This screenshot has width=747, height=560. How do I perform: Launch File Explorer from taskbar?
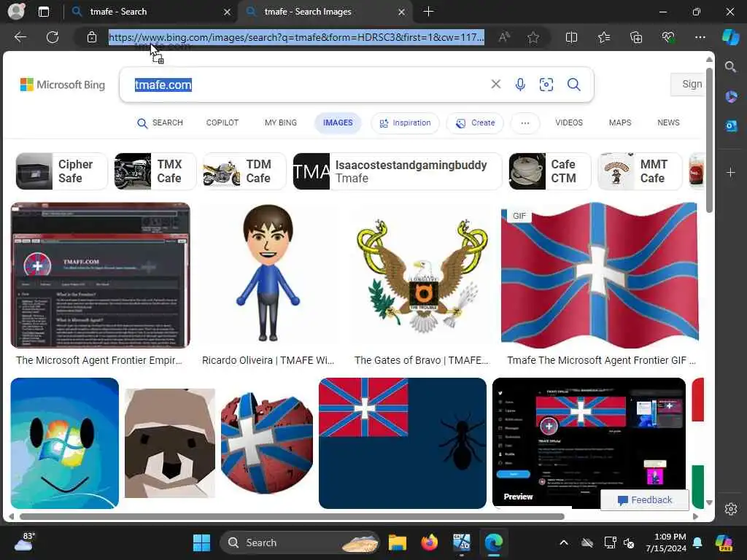[x=397, y=542]
